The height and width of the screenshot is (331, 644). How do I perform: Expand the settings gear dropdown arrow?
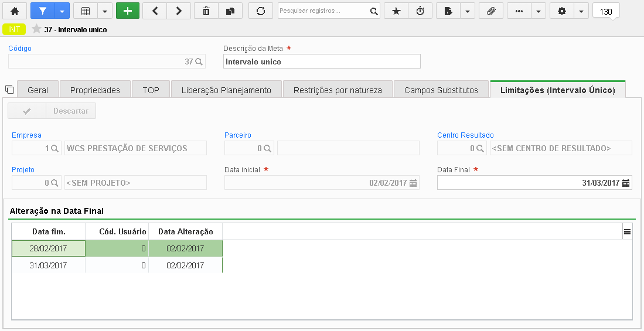(x=581, y=11)
